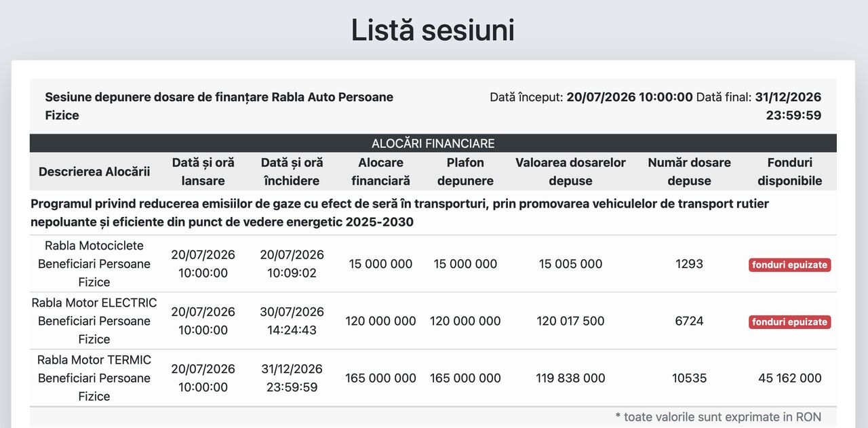The width and height of the screenshot is (868, 428).
Task: Click the Plafon depunere column header
Action: click(465, 172)
